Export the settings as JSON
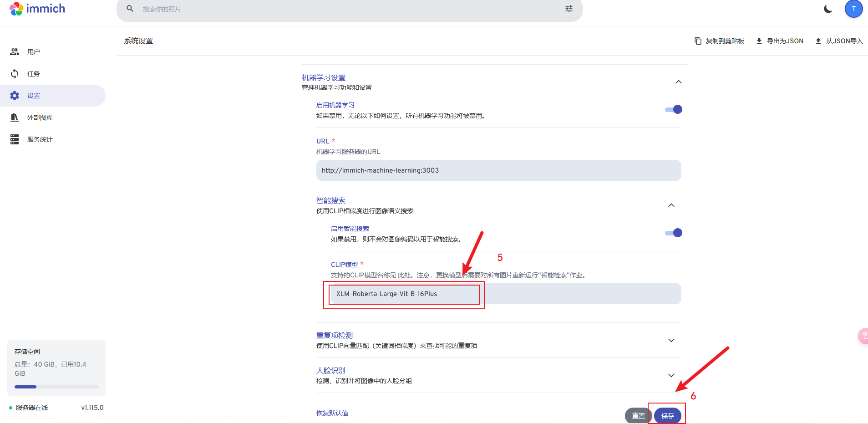The image size is (868, 424). (x=780, y=41)
